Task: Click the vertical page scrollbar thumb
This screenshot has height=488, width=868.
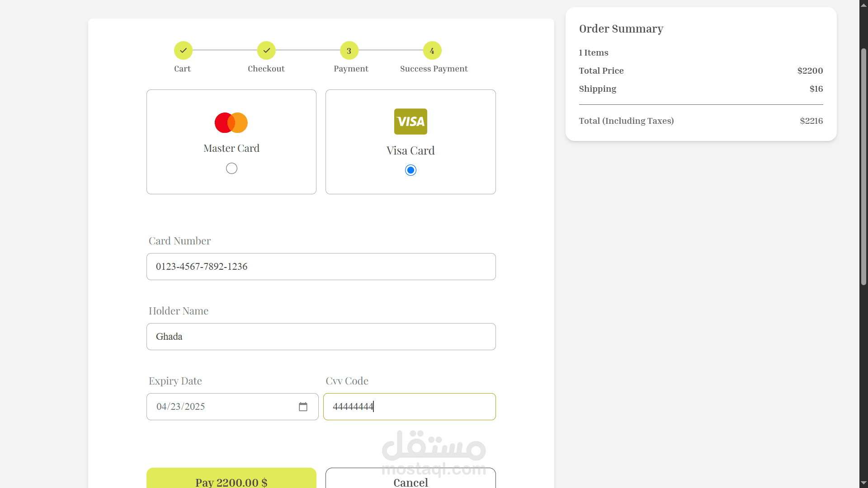Action: [863, 167]
